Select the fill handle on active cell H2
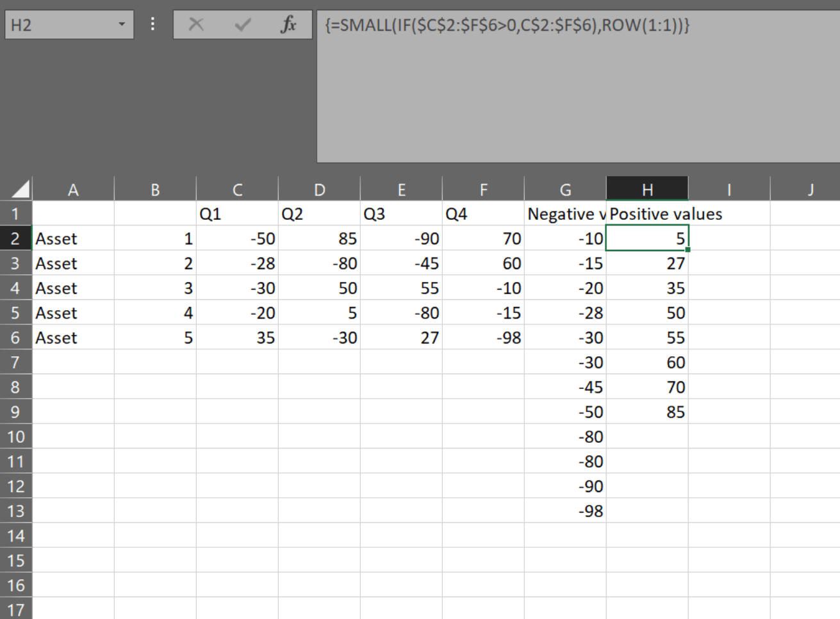Image resolution: width=840 pixels, height=619 pixels. (688, 249)
